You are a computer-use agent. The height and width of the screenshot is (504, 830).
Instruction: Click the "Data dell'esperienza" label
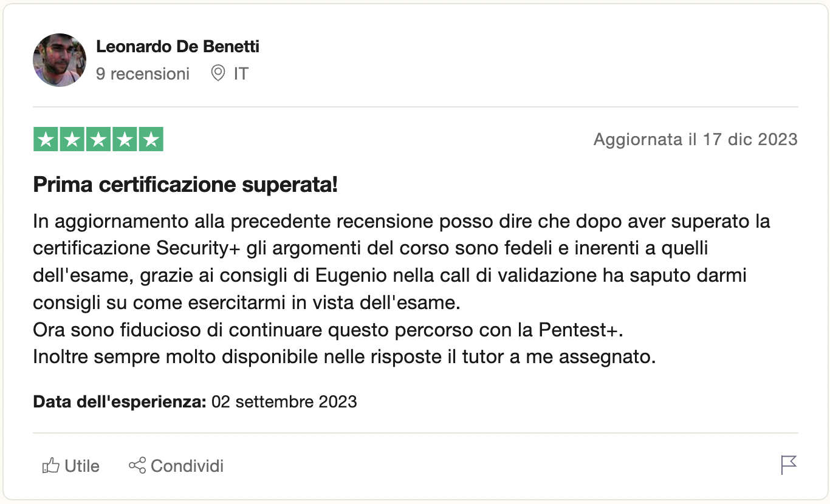pos(120,402)
